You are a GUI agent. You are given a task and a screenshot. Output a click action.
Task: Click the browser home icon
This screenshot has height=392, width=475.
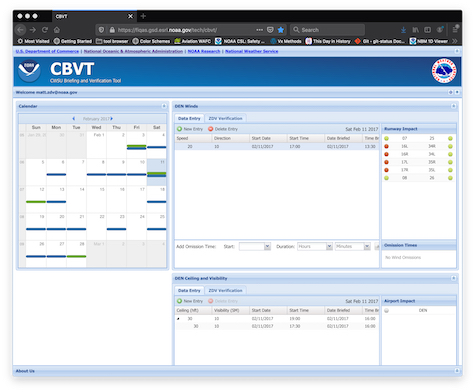57,30
